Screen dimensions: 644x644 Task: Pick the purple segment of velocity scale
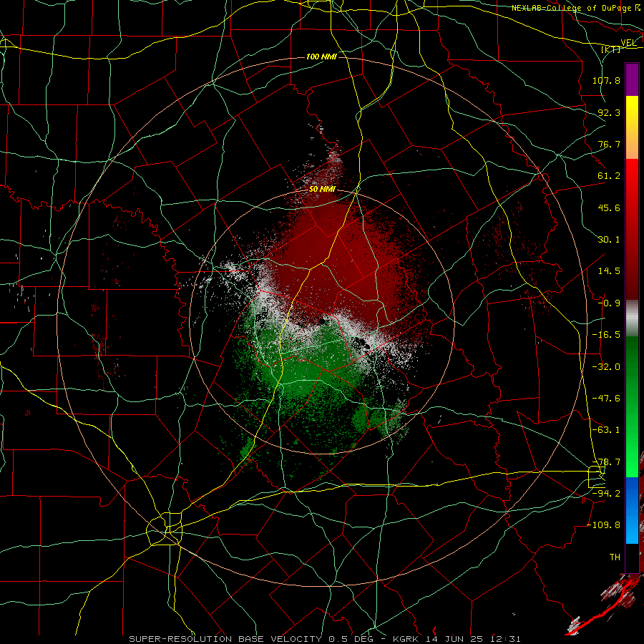[x=632, y=79]
